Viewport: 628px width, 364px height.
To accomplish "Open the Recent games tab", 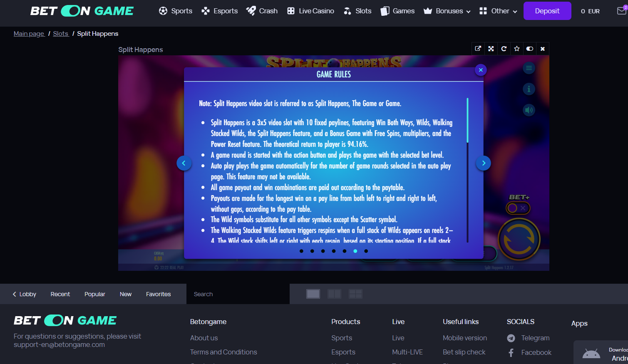I will (60, 294).
